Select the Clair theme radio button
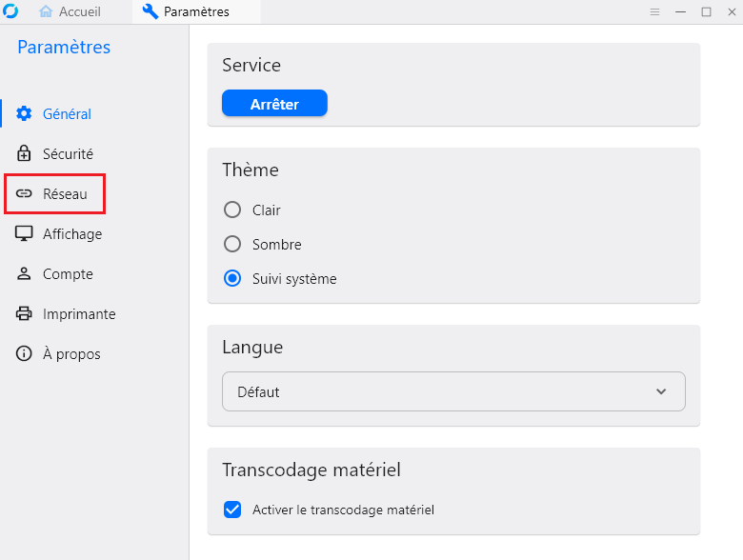 click(x=231, y=210)
